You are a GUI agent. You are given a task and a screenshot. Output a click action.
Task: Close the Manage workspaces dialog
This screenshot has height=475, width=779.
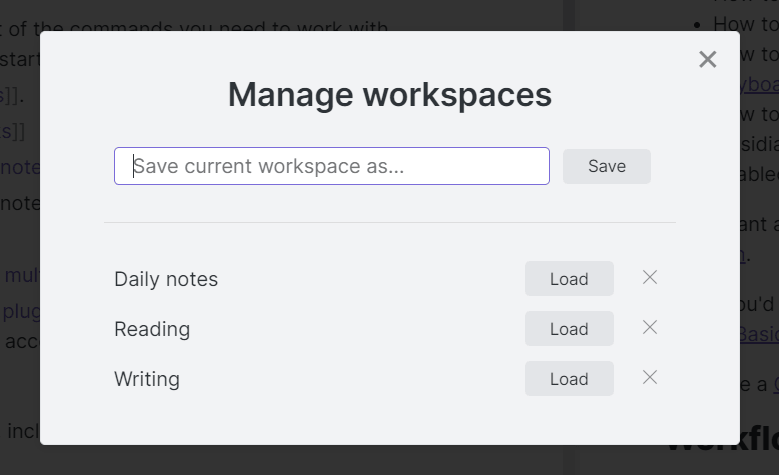click(708, 60)
